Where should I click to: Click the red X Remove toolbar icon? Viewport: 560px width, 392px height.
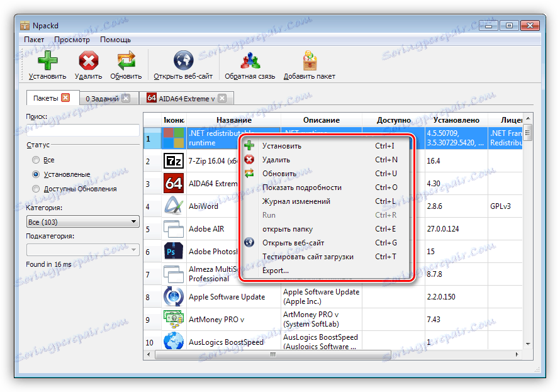click(x=88, y=60)
